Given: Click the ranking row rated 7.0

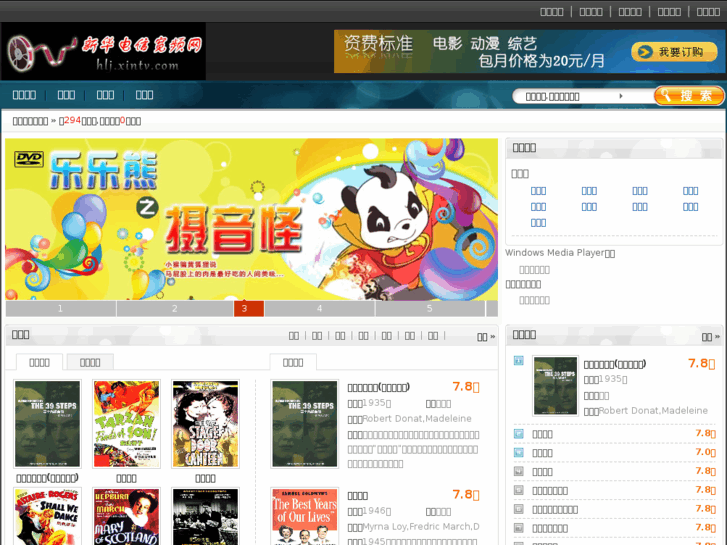Looking at the screenshot, I should [x=615, y=453].
